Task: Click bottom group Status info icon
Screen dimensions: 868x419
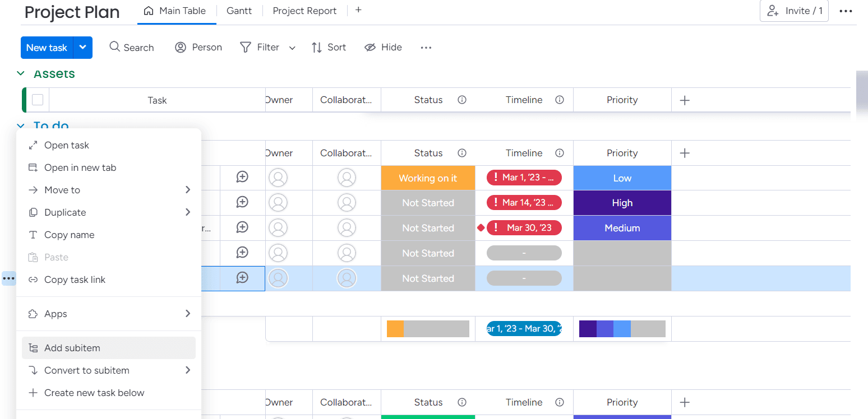Action: point(462,402)
